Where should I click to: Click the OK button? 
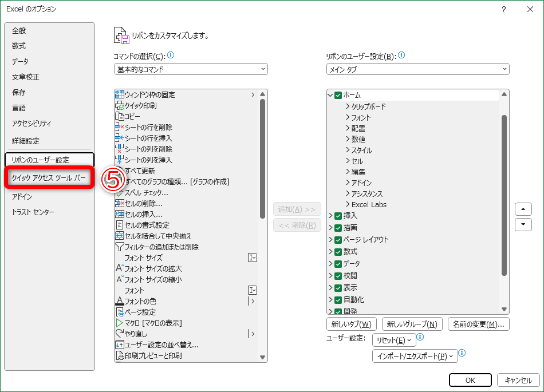pyautogui.click(x=470, y=380)
